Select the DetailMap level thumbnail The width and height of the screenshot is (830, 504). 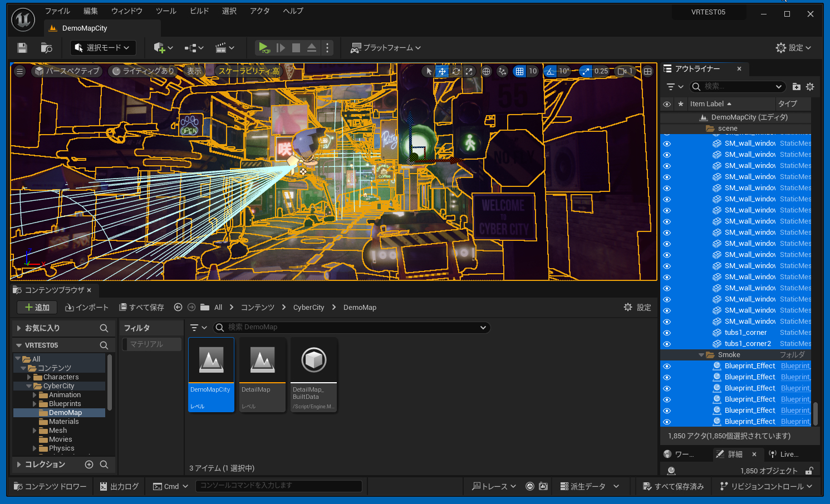click(262, 374)
